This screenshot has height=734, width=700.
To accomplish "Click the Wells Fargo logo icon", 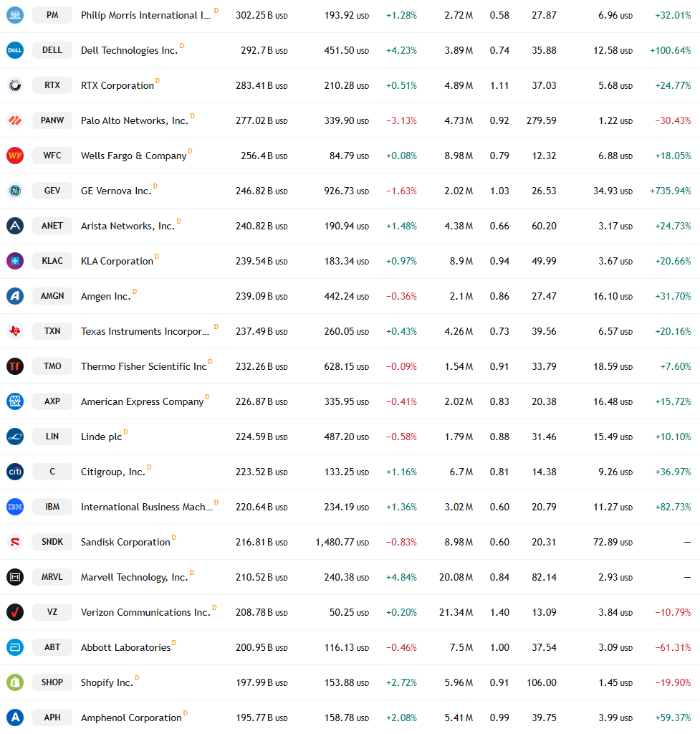I will point(15,156).
